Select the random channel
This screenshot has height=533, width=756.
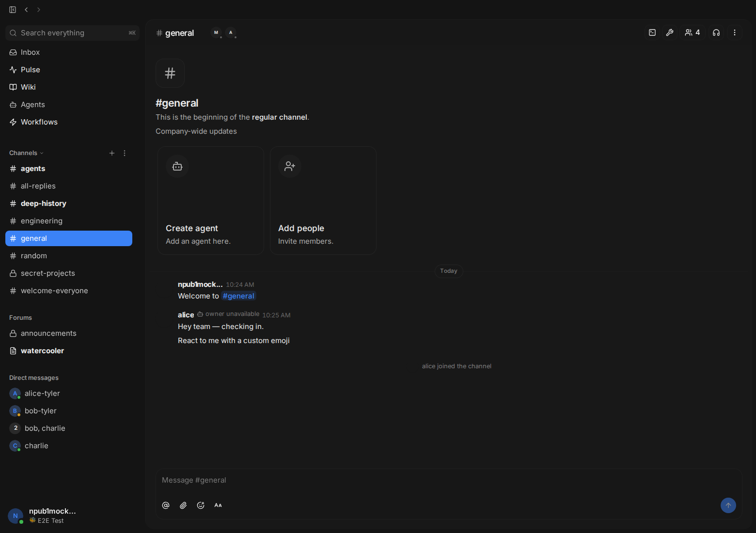(x=69, y=256)
